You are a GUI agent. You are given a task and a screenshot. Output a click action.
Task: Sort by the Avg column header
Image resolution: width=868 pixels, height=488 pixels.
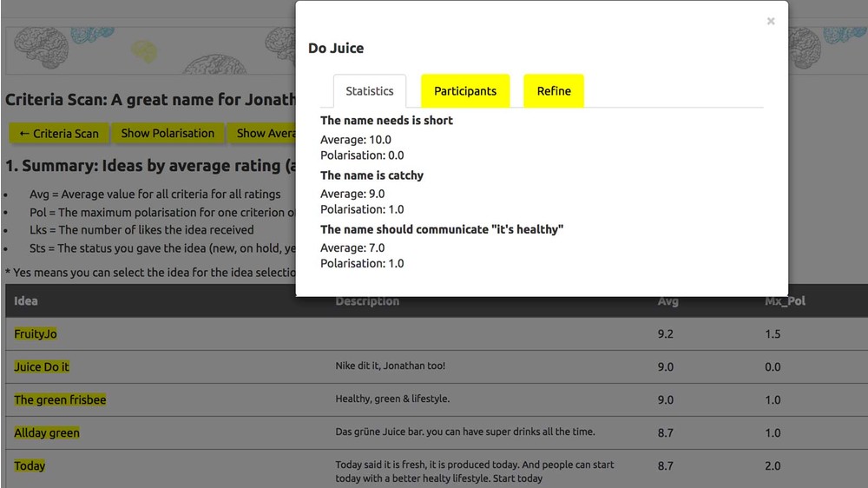[x=667, y=301]
